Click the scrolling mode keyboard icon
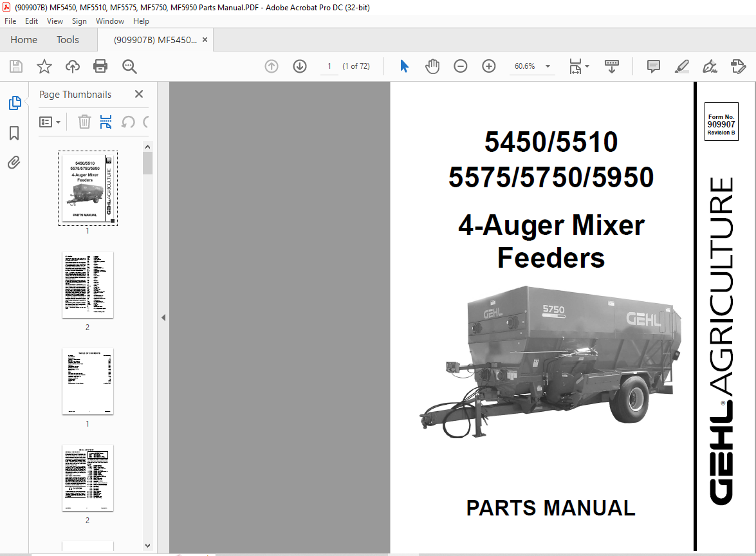The height and width of the screenshot is (556, 756). (x=612, y=66)
